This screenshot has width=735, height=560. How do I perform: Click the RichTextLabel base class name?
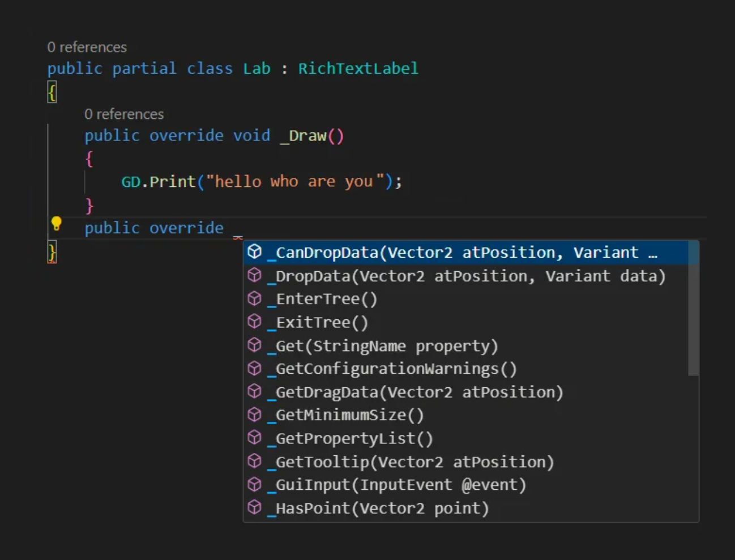click(358, 69)
